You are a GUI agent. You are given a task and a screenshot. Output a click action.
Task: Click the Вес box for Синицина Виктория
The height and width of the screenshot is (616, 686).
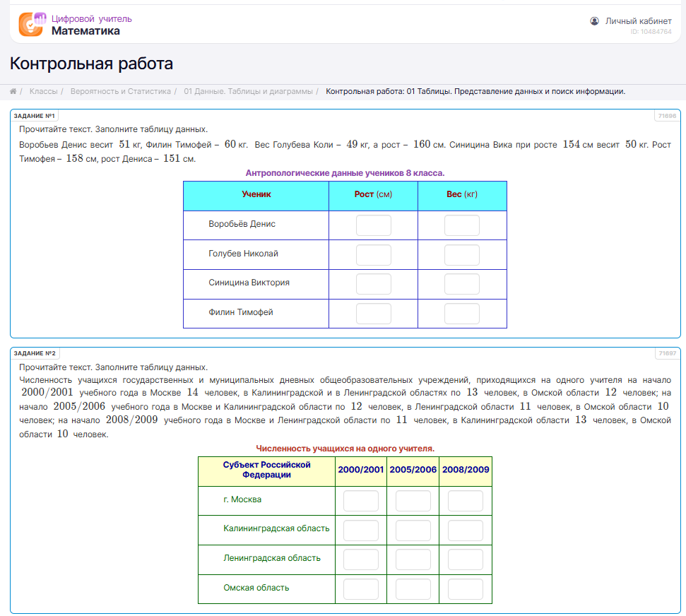tap(462, 285)
